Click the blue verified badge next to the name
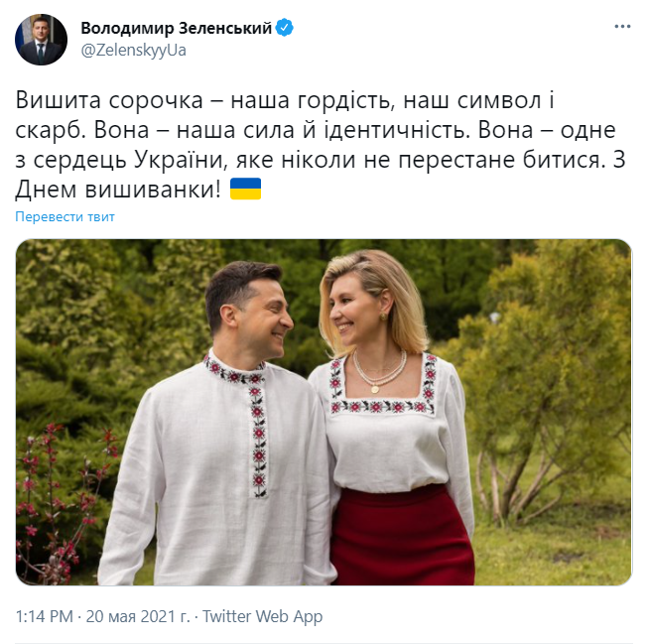The height and width of the screenshot is (644, 649). pos(285,28)
